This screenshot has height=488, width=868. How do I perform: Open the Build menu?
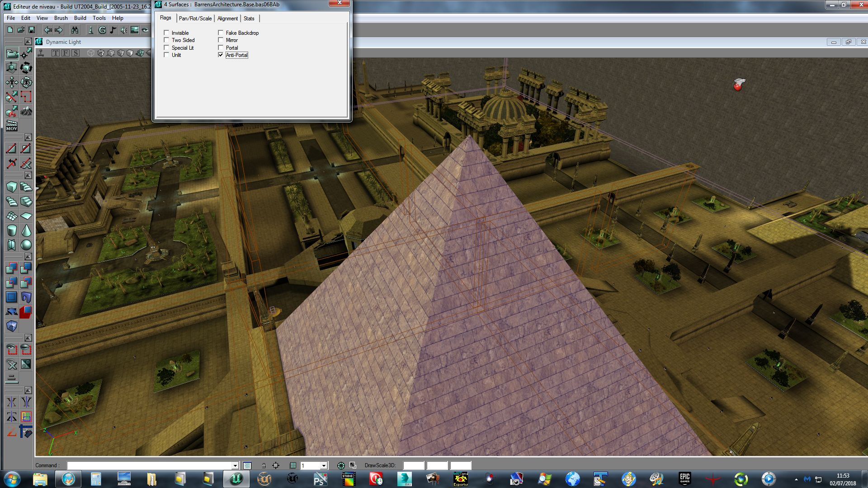tap(80, 18)
